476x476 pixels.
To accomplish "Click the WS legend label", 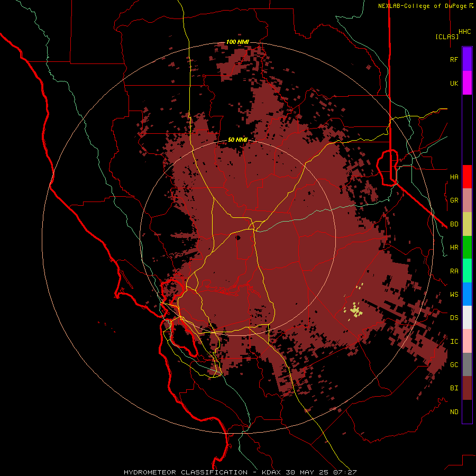I will [x=454, y=294].
